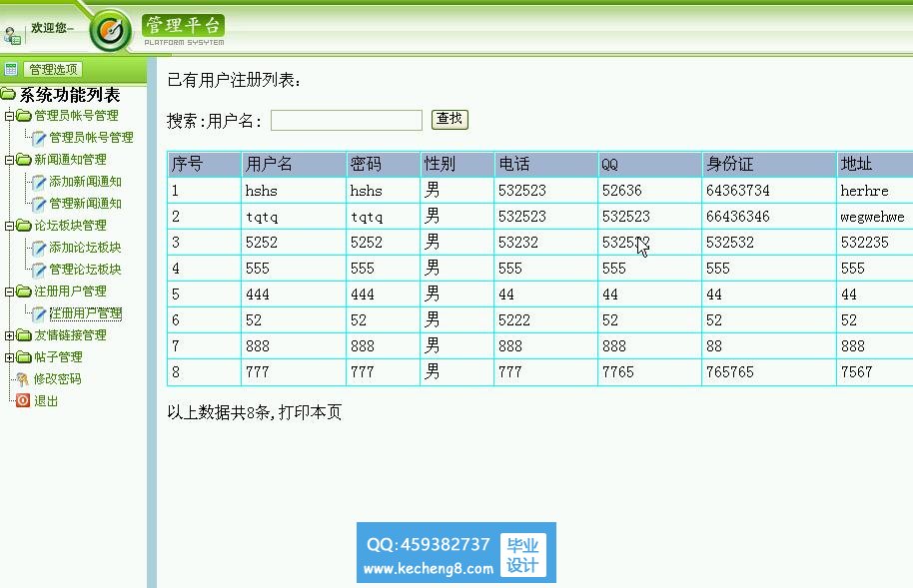
Task: Click the 打印本页 link
Action: 310,412
